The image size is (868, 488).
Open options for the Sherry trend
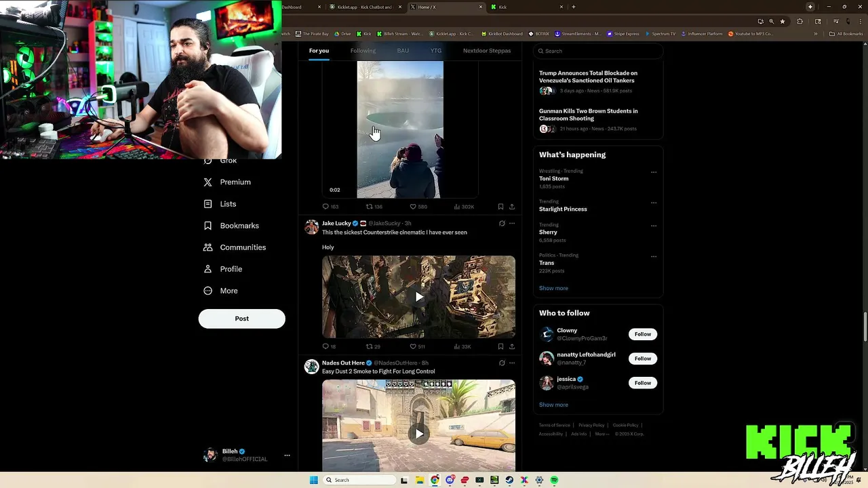654,226
